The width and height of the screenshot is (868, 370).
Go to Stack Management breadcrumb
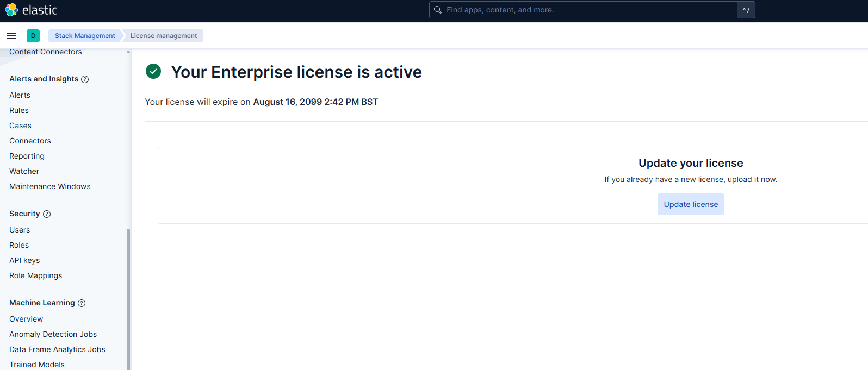tap(85, 36)
